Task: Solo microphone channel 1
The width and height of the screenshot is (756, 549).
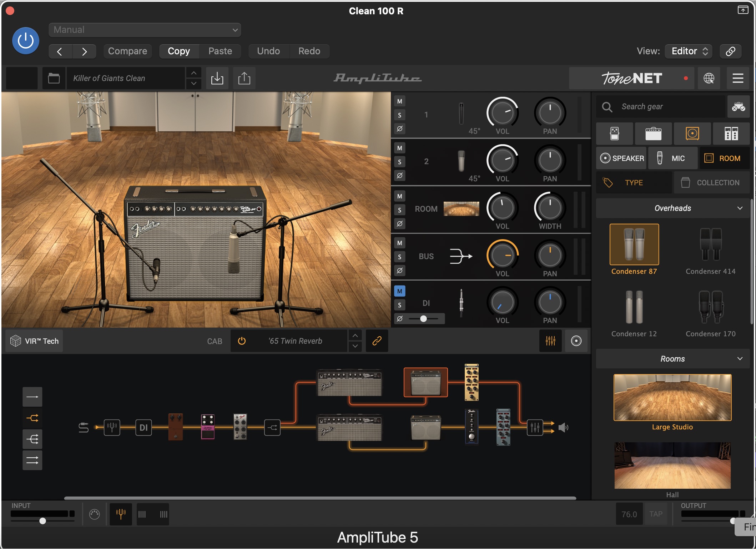Action: [399, 115]
